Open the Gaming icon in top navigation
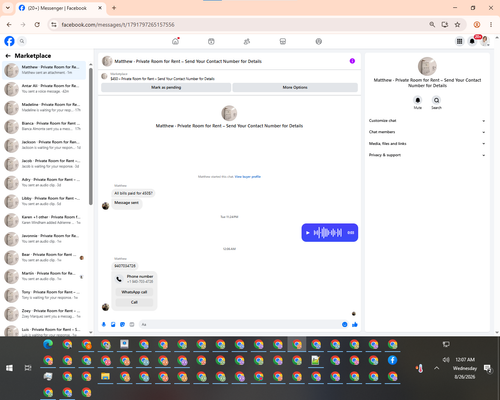Image resolution: width=500 pixels, height=400 pixels. coord(319,41)
